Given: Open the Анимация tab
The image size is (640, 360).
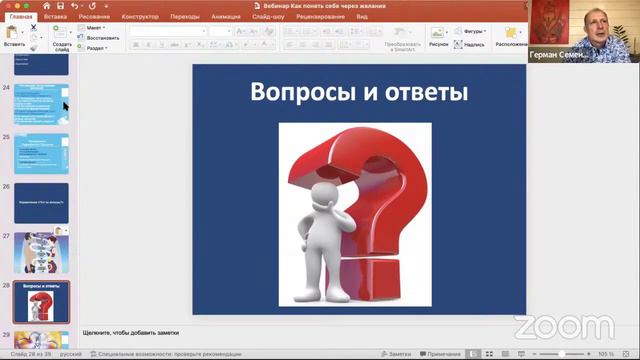Looking at the screenshot, I should [x=226, y=17].
